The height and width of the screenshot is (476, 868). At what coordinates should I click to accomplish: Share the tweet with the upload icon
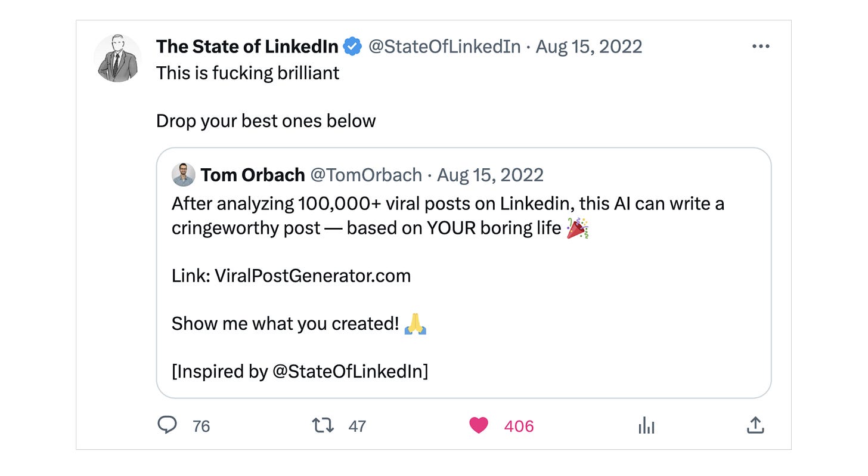point(755,425)
